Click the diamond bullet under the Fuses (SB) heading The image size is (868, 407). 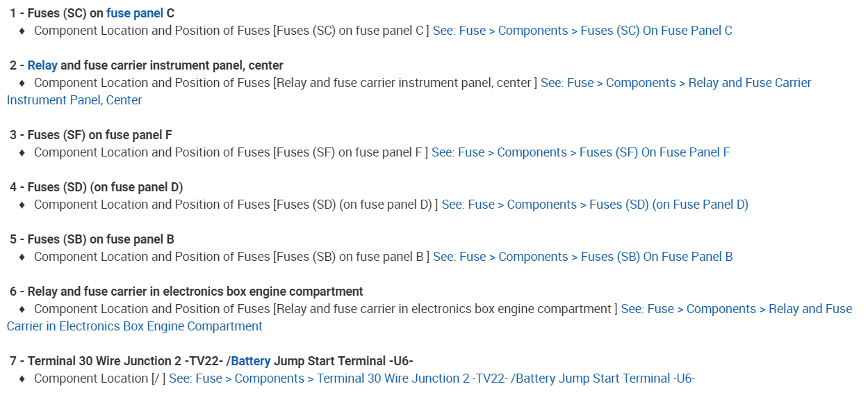coord(22,257)
